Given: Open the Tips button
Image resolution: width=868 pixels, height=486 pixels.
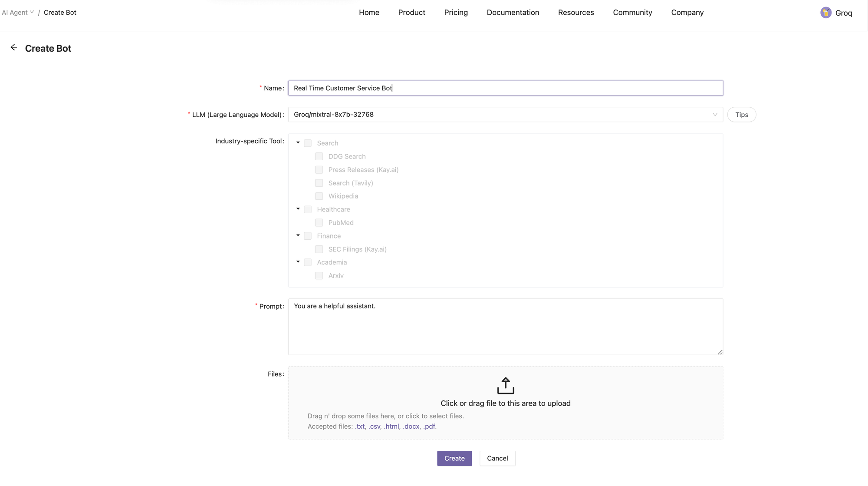Looking at the screenshot, I should point(741,115).
